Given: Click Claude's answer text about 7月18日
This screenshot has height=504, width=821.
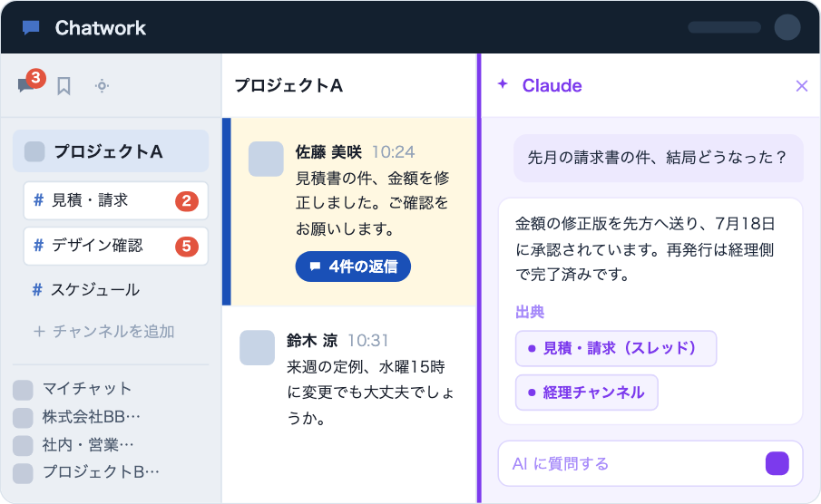Looking at the screenshot, I should [x=645, y=249].
